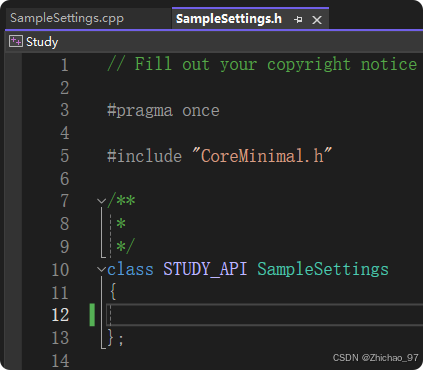Click the "CoreMinimal.h" include string
Image resolution: width=423 pixels, height=370 pixels.
click(262, 155)
